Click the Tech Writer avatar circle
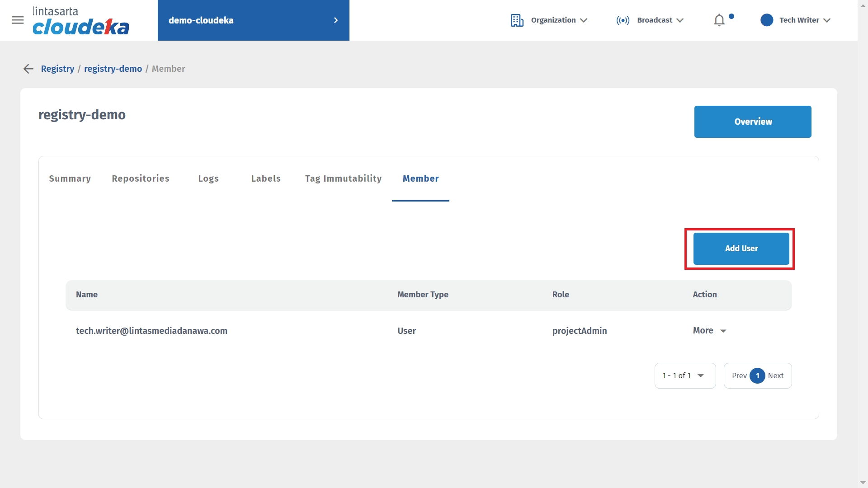Screen dimensions: 868x488 767,20
